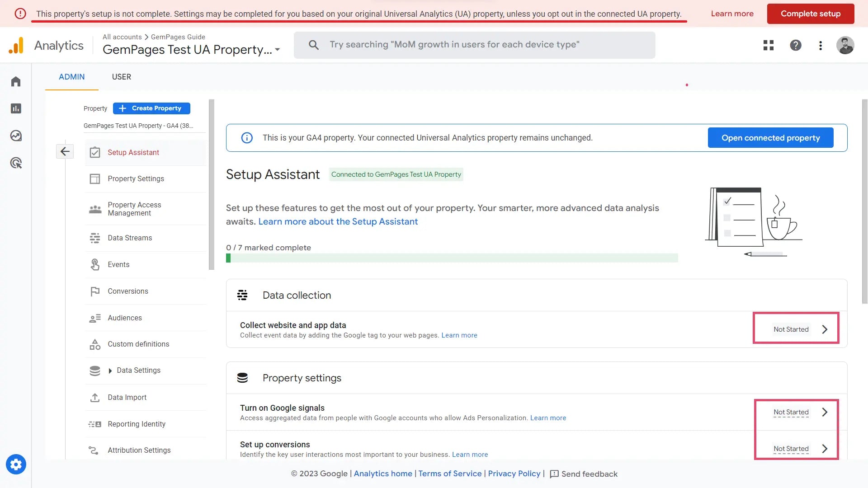Open Reporting Identity menu item

(x=145, y=424)
